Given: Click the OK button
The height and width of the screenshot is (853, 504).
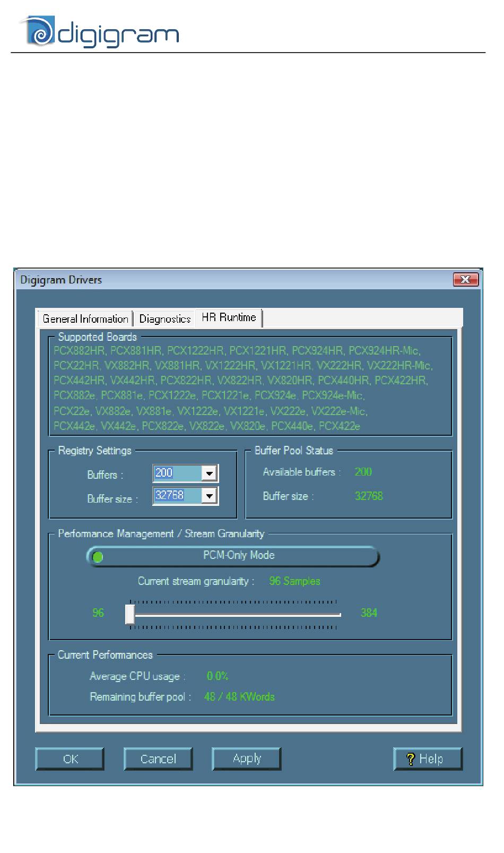Looking at the screenshot, I should point(70,759).
